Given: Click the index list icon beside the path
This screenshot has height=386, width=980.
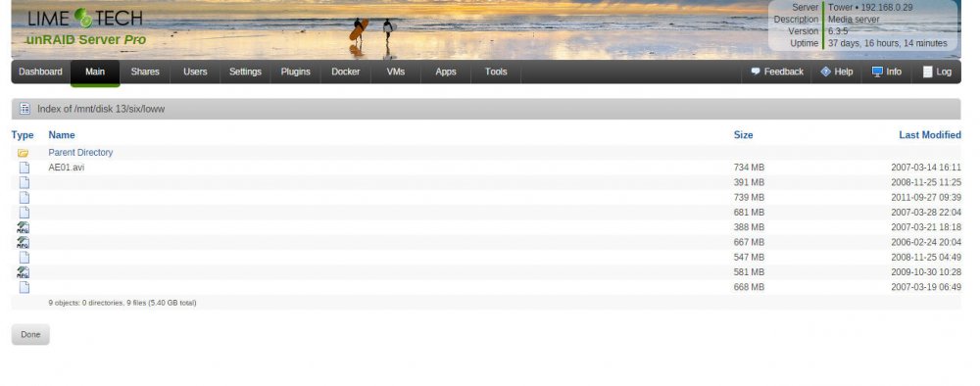Looking at the screenshot, I should 24,109.
